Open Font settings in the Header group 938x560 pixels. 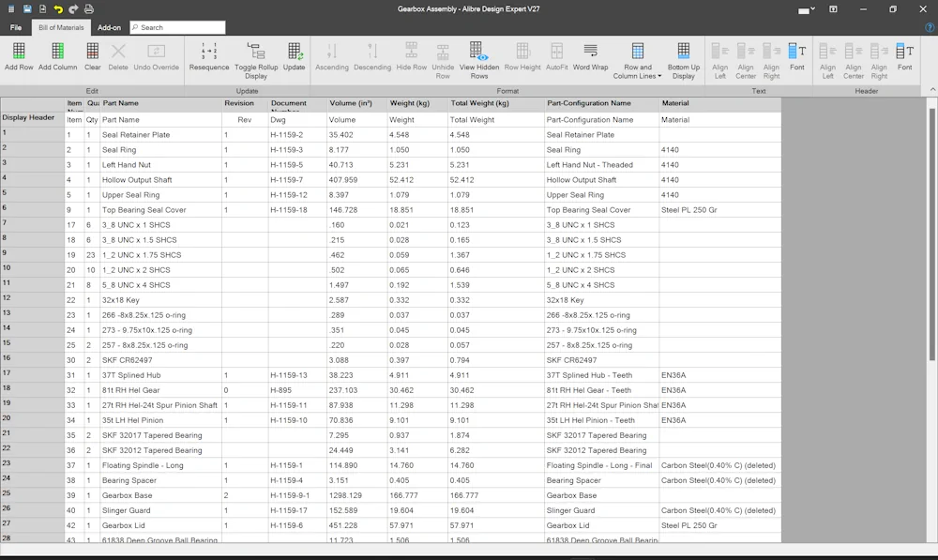[904, 52]
